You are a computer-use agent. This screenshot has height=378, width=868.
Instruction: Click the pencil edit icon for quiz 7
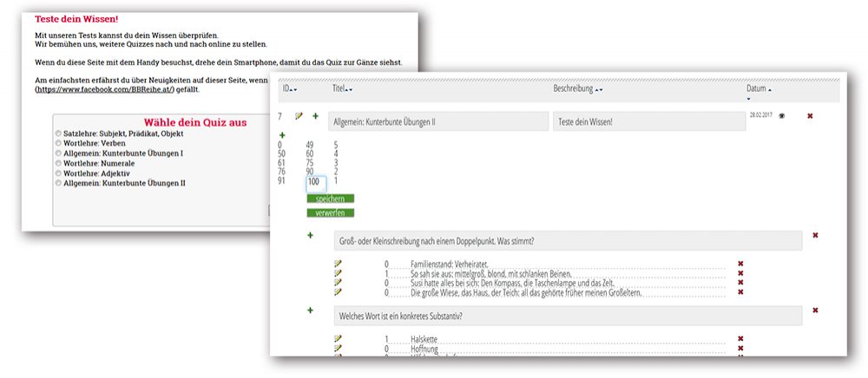coord(299,116)
